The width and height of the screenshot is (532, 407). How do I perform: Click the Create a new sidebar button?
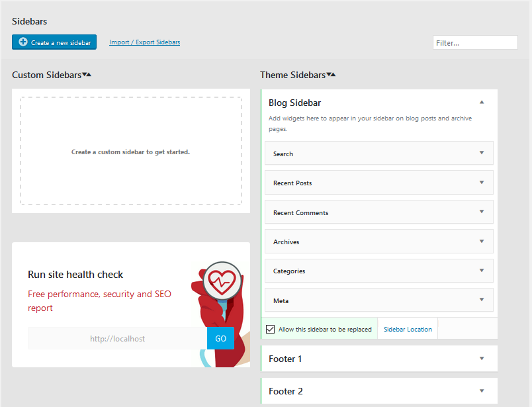54,42
